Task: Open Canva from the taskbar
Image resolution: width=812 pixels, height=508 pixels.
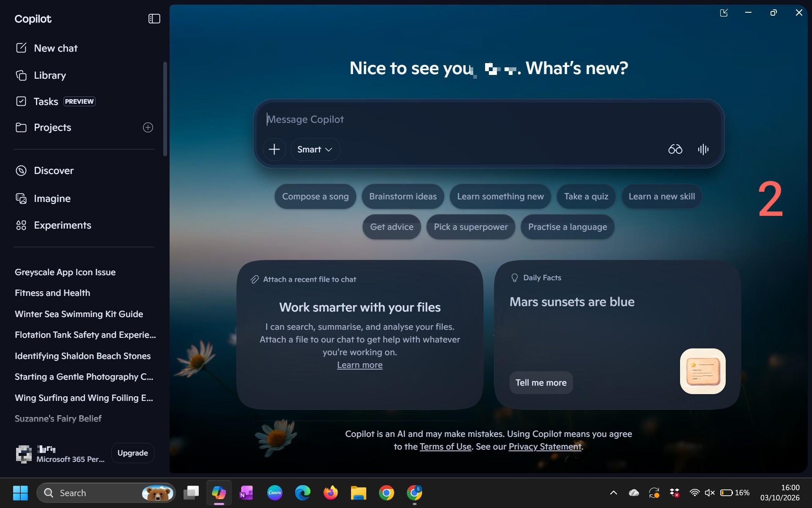Action: coord(274,493)
